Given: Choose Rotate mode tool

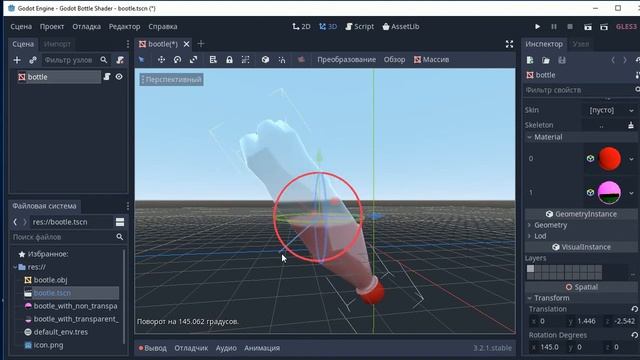Looking at the screenshot, I should [x=177, y=60].
